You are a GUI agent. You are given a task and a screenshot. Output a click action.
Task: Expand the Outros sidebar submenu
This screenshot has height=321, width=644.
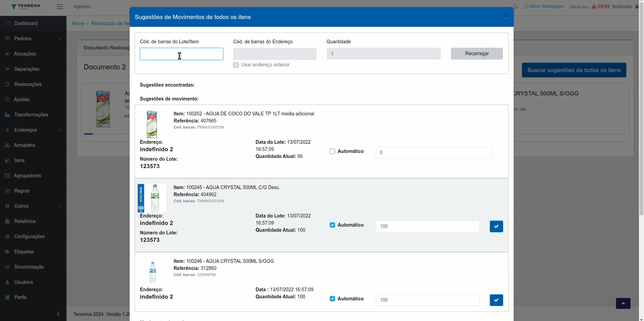[33, 206]
